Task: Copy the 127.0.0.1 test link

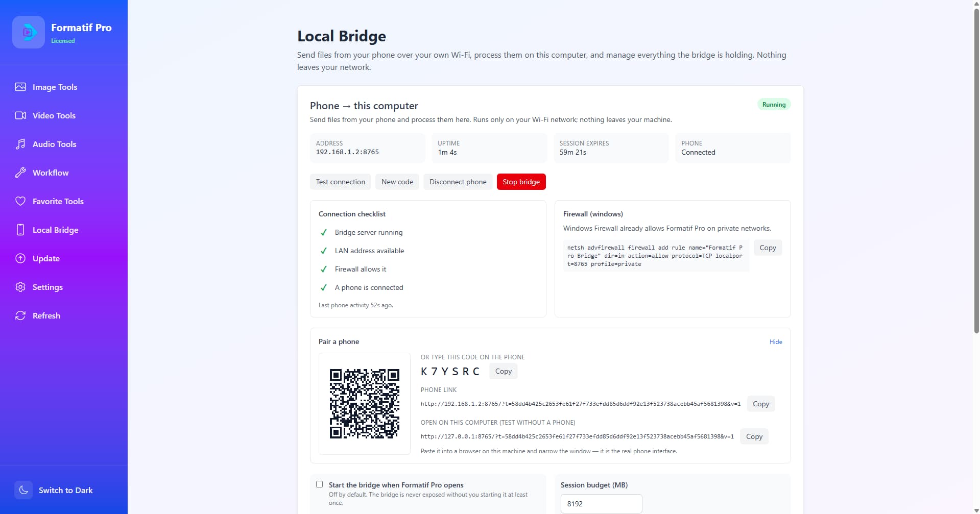Action: [x=754, y=436]
